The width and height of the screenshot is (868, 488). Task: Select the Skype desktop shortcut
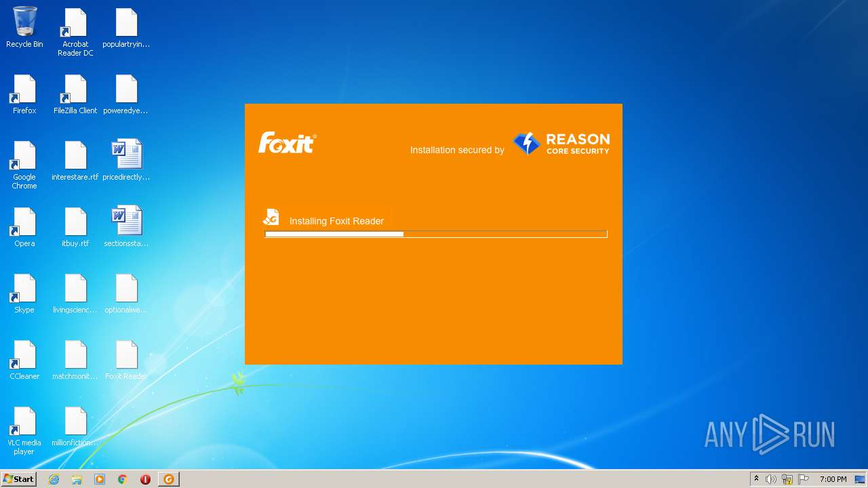tap(24, 293)
